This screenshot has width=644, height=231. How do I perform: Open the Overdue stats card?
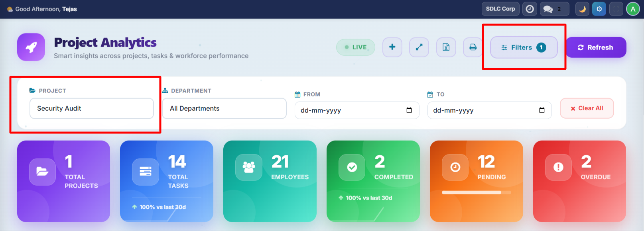coord(579,181)
